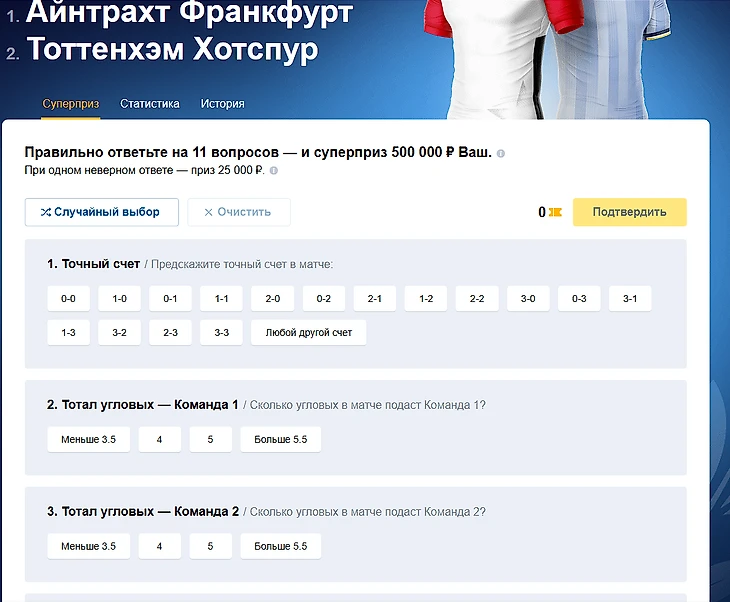Pick exact score 2-1
The image size is (730, 602).
[375, 298]
